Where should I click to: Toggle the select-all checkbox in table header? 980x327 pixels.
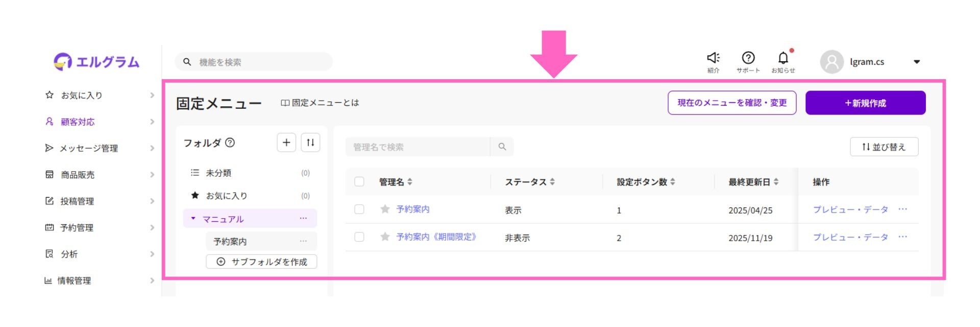(359, 182)
